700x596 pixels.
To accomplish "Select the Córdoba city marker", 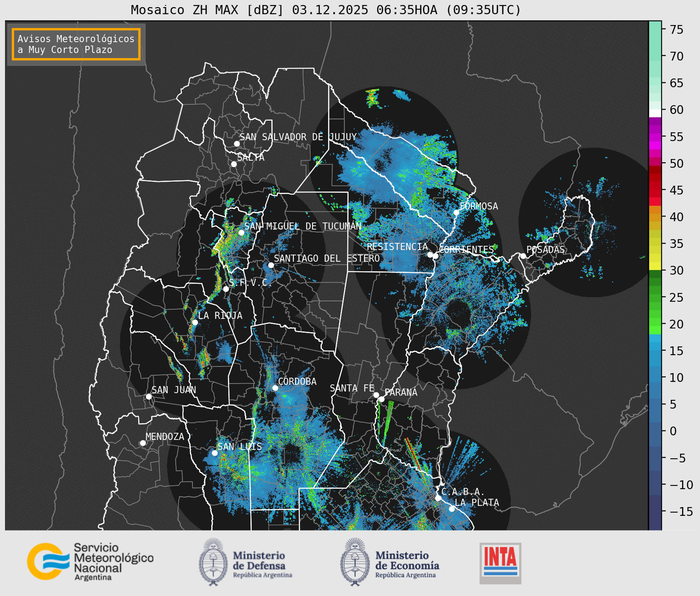I will [275, 388].
